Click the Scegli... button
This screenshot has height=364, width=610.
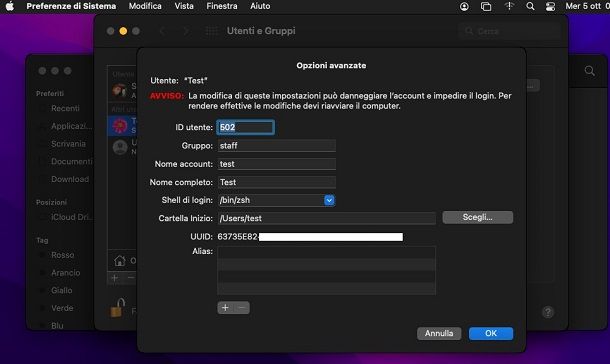[477, 217]
